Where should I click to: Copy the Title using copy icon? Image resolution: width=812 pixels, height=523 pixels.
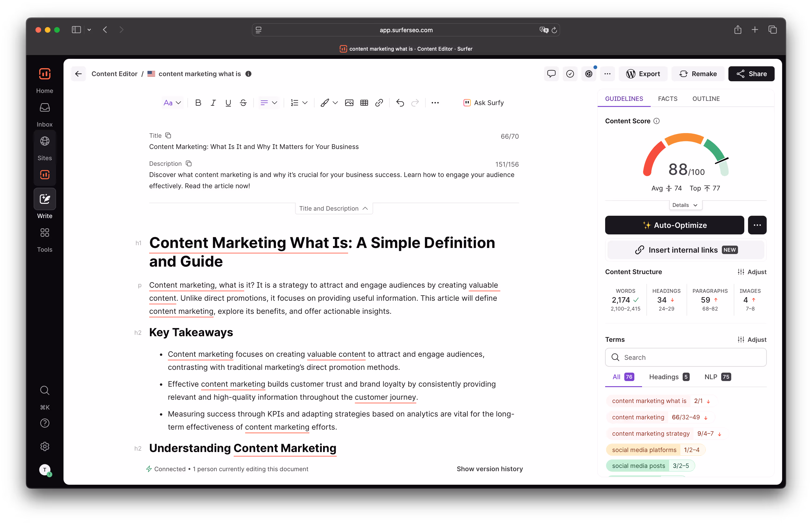coord(168,135)
